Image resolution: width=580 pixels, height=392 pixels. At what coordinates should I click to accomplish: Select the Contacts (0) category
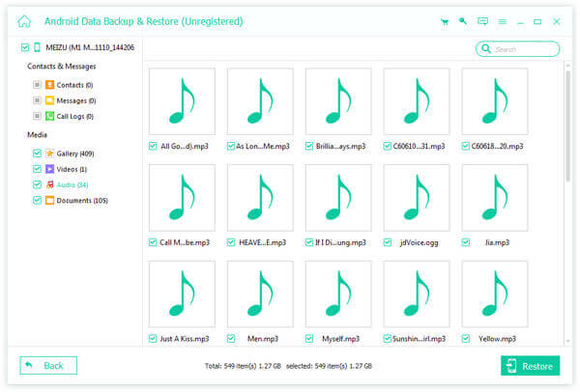74,85
